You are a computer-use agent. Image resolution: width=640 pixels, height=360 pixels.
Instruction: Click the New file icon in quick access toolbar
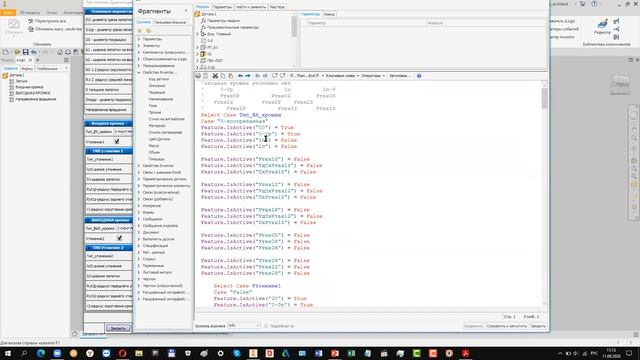pos(6,52)
